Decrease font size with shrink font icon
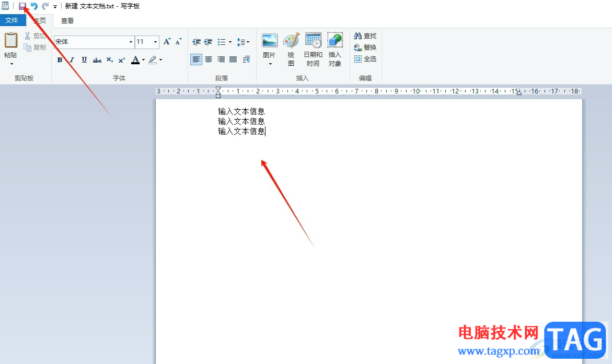 click(178, 41)
